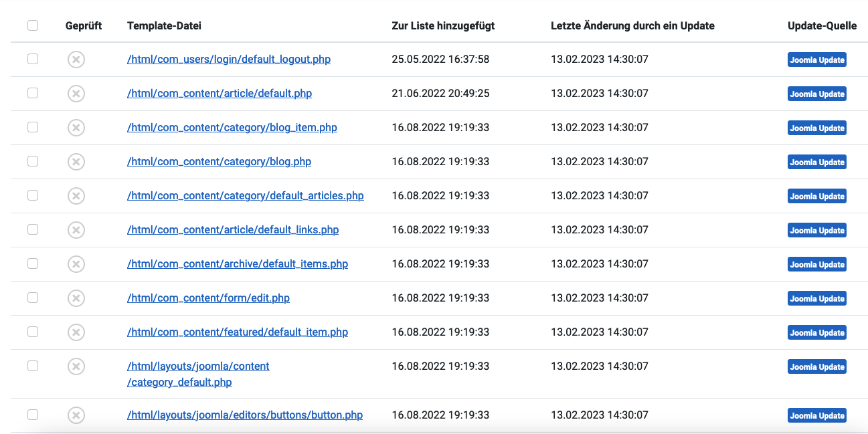Open the /html/com_content/article/default.php link
Viewport: 868px width, 434px height.
click(x=219, y=93)
